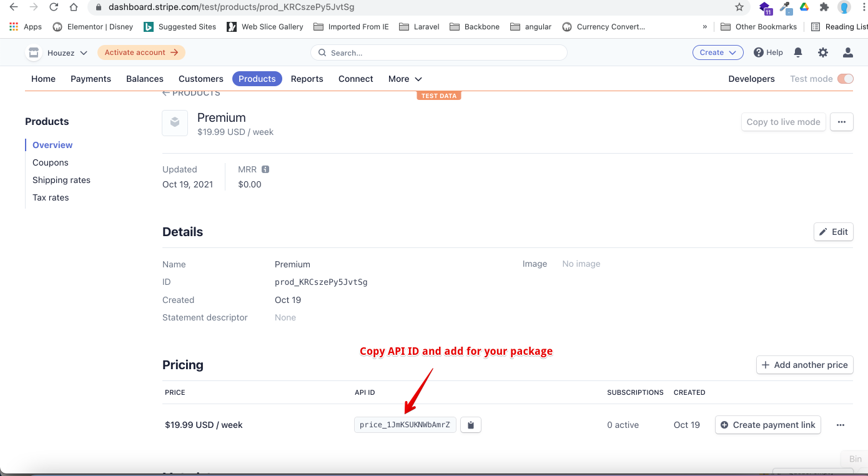Open the Web Slice Gallery bookmark
The width and height of the screenshot is (868, 476).
[x=265, y=27]
